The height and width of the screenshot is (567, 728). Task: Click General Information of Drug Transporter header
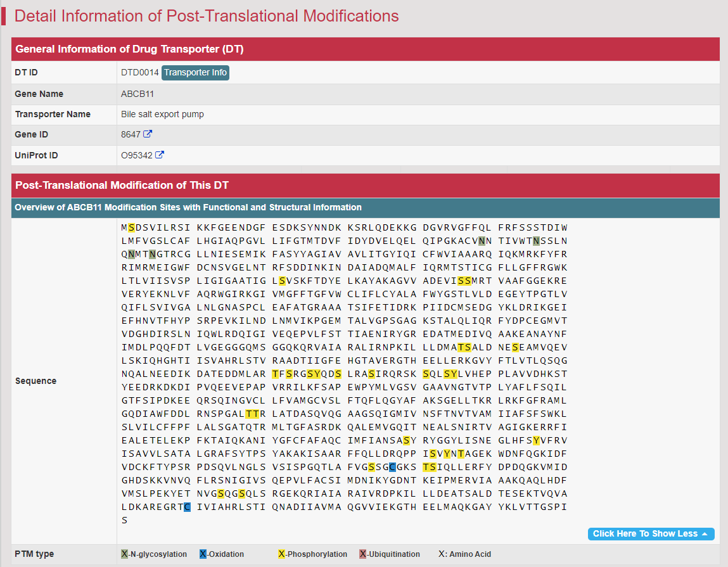coord(129,49)
